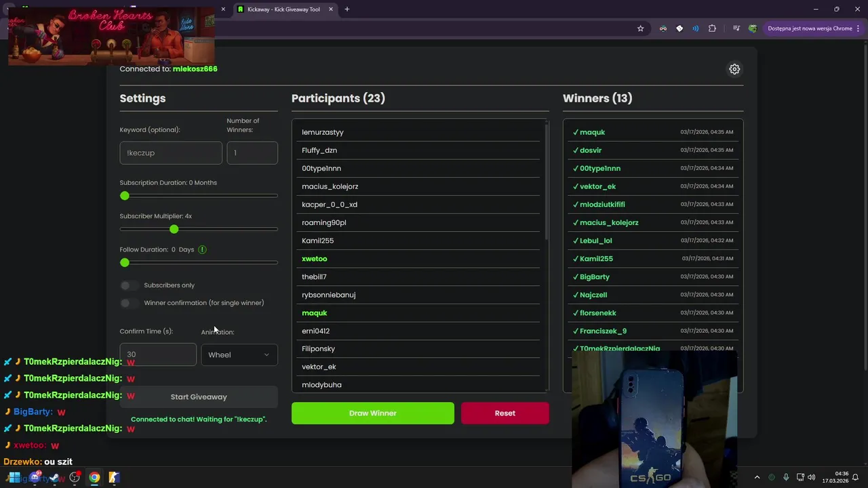Open Counter-Strike from the taskbar
Image resolution: width=868 pixels, height=488 pixels.
click(x=115, y=477)
